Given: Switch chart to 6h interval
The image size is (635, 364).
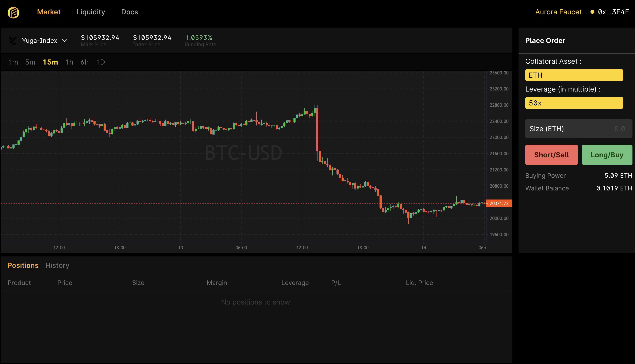Looking at the screenshot, I should pos(85,62).
